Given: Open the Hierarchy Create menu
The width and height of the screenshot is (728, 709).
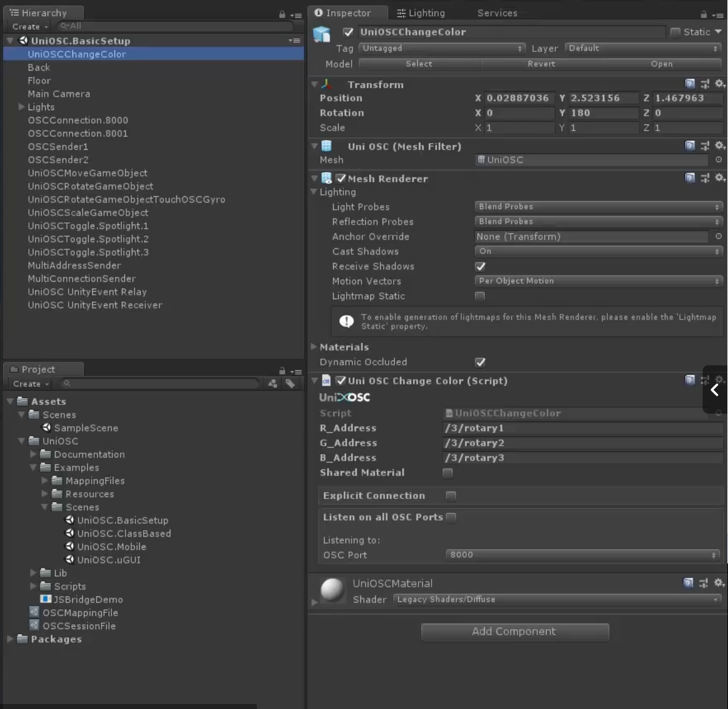Looking at the screenshot, I should tap(30, 27).
